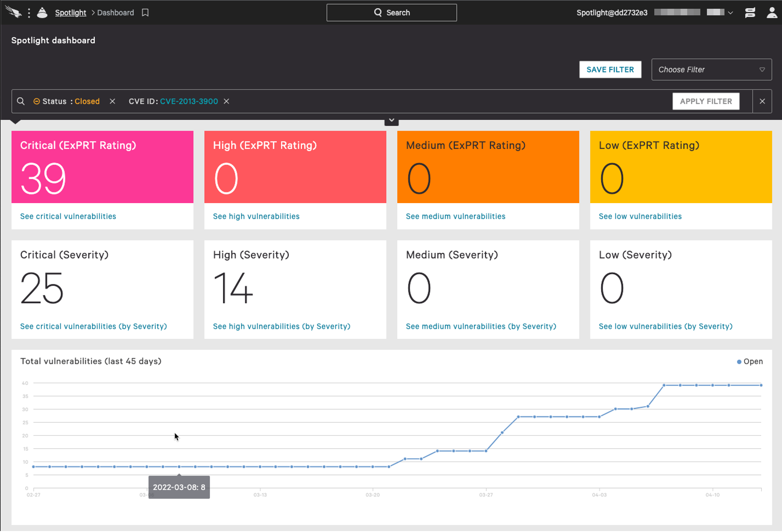Toggle the Status filter exclude icon

[36, 101]
